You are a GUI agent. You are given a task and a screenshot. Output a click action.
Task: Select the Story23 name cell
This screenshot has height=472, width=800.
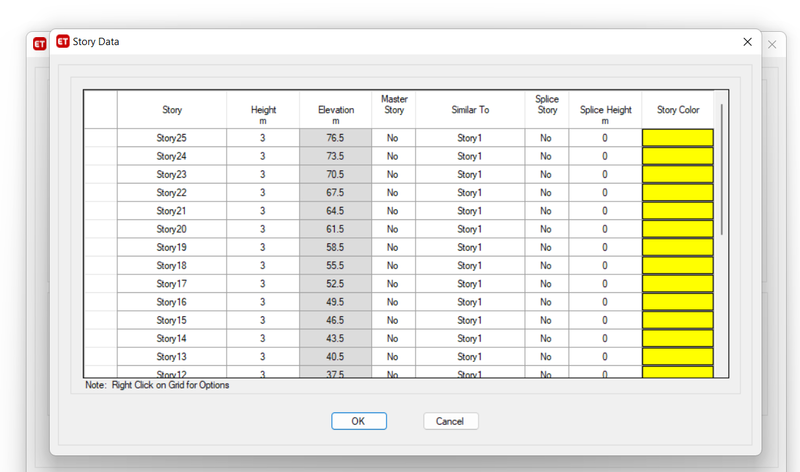(172, 175)
